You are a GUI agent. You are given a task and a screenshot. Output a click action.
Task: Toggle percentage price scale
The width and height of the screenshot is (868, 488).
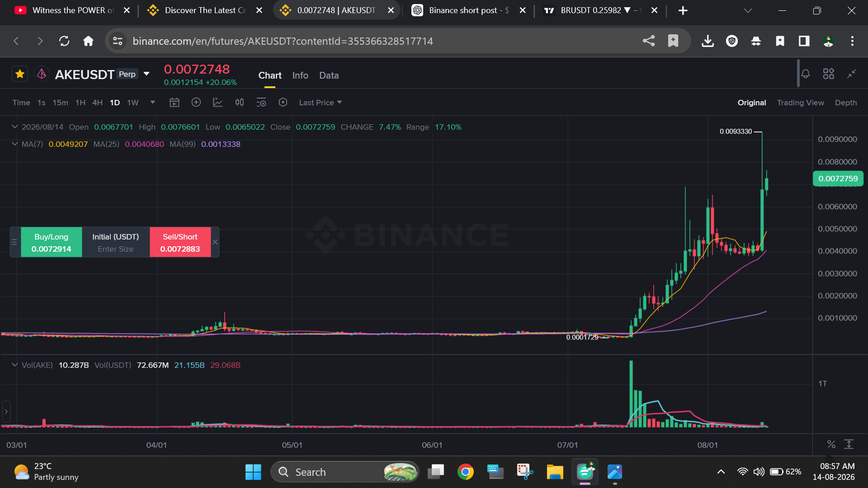tap(831, 444)
